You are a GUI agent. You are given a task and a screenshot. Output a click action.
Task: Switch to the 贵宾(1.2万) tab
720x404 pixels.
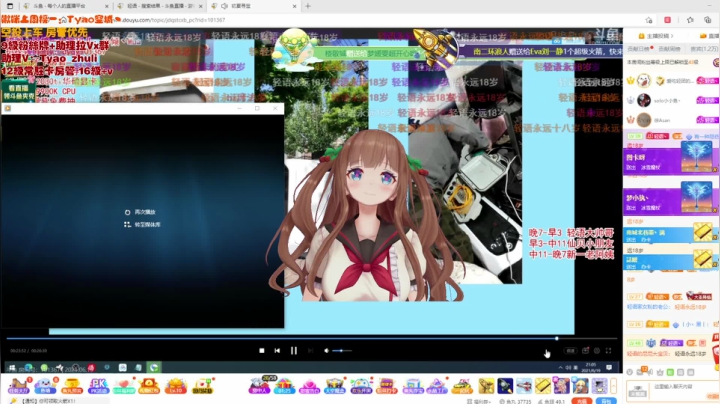[x=705, y=49]
